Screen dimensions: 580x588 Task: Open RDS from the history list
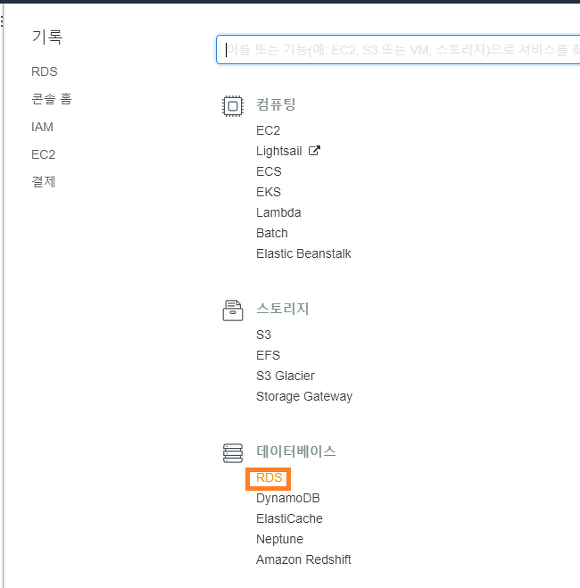click(44, 71)
